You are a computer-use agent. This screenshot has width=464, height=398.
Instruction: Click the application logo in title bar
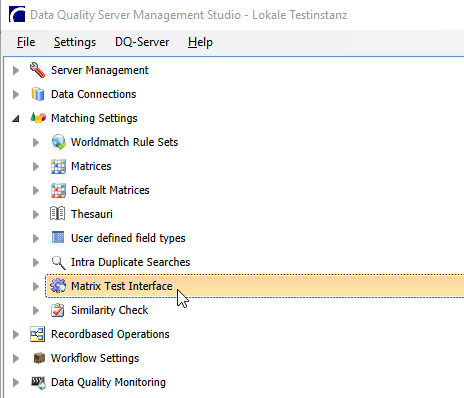[x=17, y=14]
